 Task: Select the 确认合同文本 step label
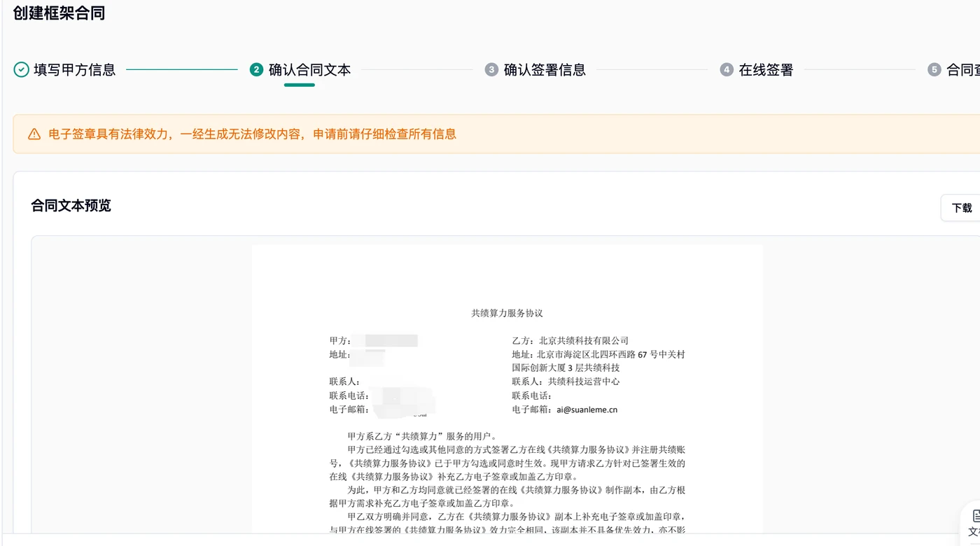[310, 70]
